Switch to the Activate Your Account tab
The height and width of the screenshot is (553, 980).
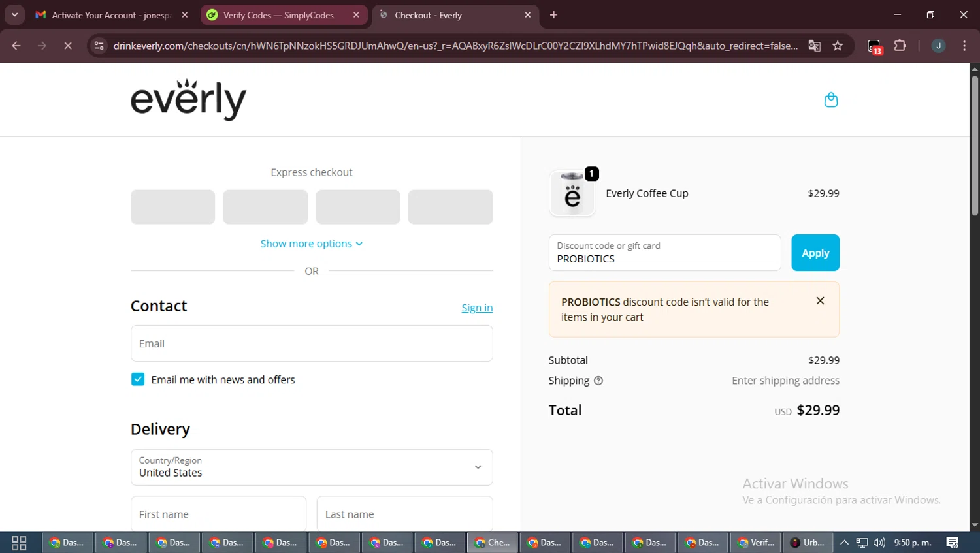(112, 15)
